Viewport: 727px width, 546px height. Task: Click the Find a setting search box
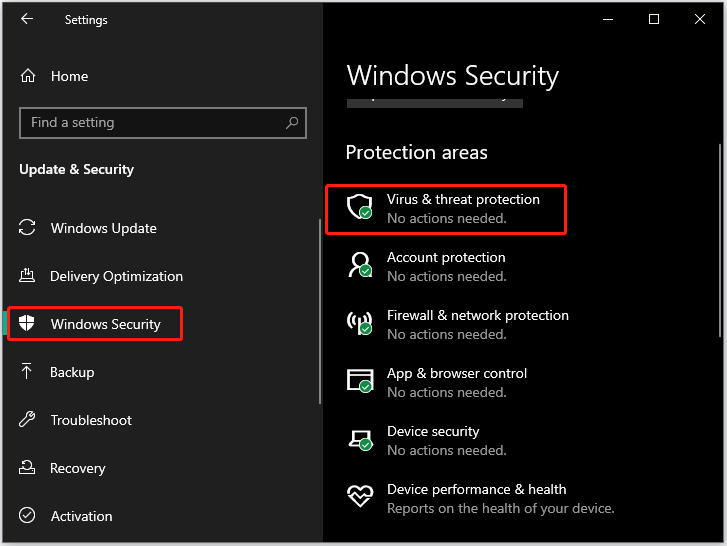point(150,123)
